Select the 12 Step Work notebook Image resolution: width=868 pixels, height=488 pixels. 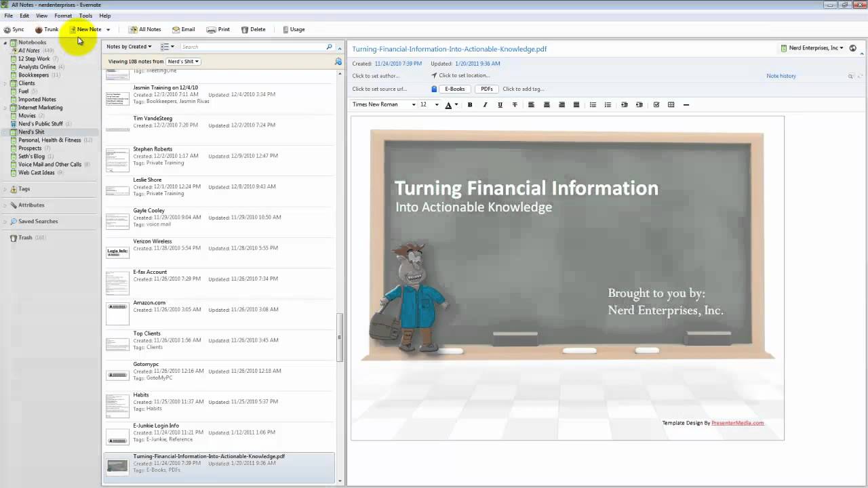coord(34,59)
